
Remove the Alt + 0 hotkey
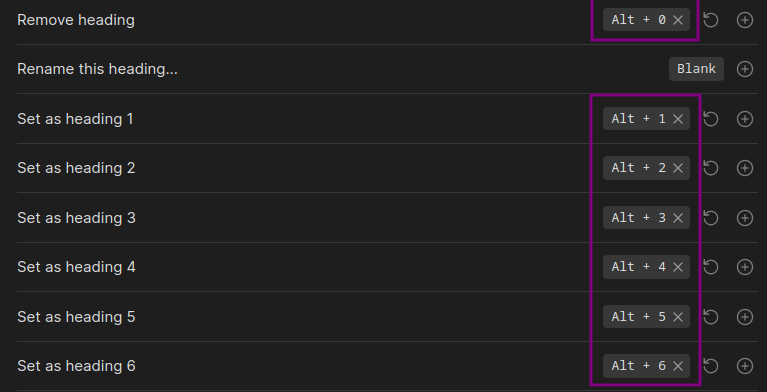(677, 20)
